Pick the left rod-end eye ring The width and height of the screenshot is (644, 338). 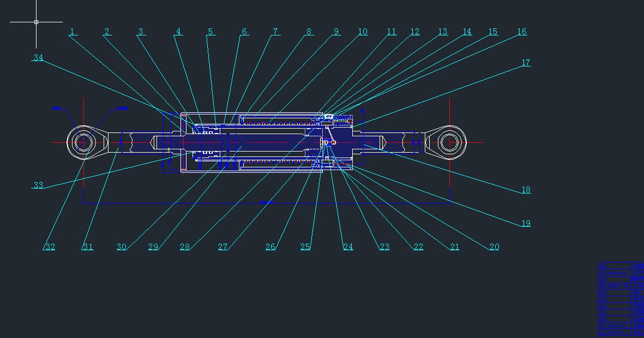(84, 142)
